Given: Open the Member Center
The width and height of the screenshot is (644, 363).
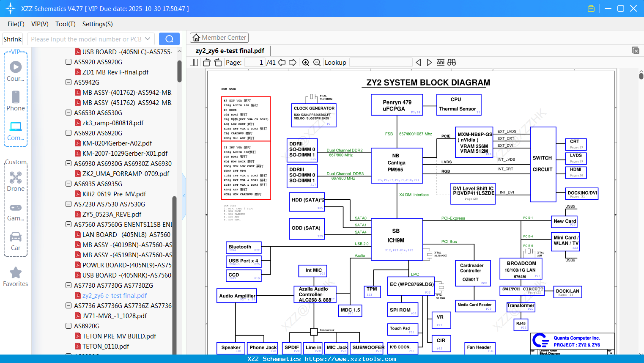Looking at the screenshot, I should (219, 38).
